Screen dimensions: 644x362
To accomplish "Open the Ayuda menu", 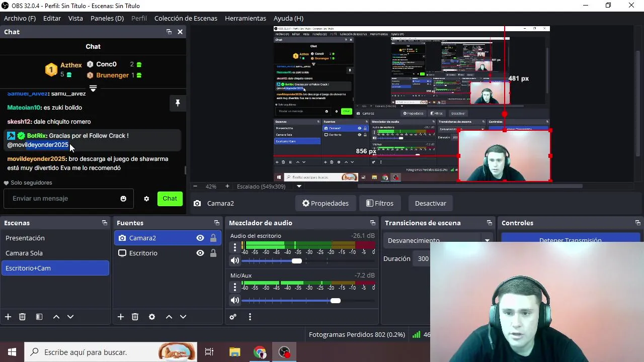I will (x=288, y=18).
